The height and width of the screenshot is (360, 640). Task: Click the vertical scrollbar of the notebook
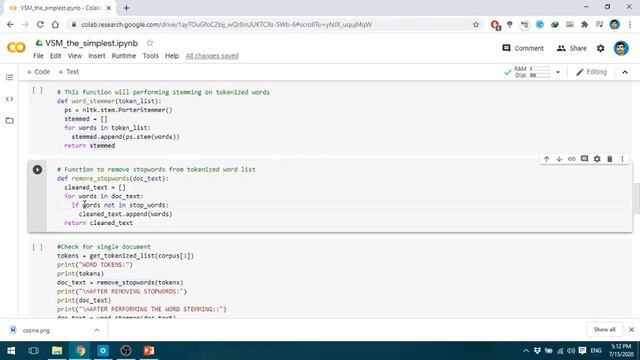[636, 198]
